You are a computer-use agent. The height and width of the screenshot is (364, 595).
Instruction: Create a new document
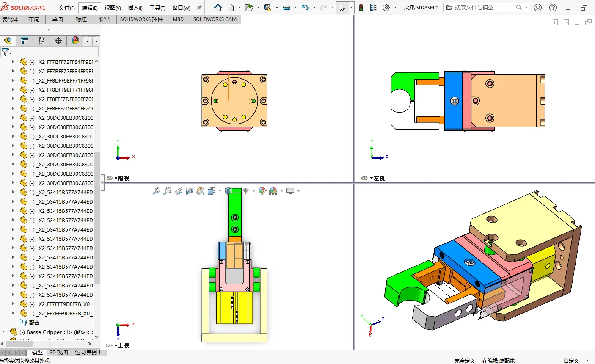coord(231,8)
